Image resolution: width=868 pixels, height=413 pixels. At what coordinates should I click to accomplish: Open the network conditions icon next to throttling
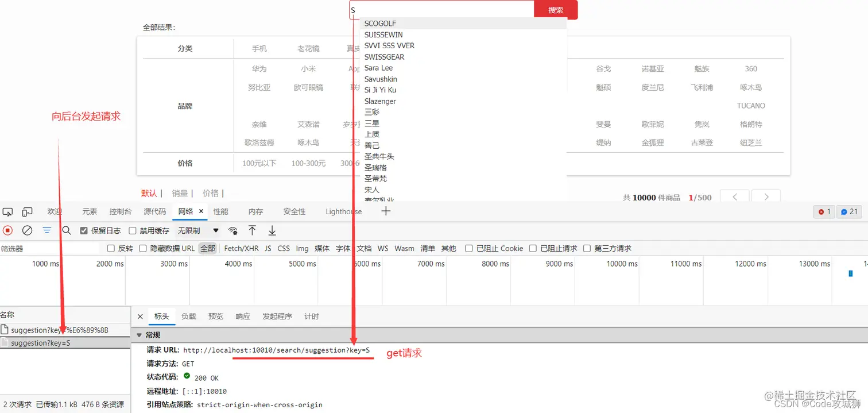[x=233, y=230]
